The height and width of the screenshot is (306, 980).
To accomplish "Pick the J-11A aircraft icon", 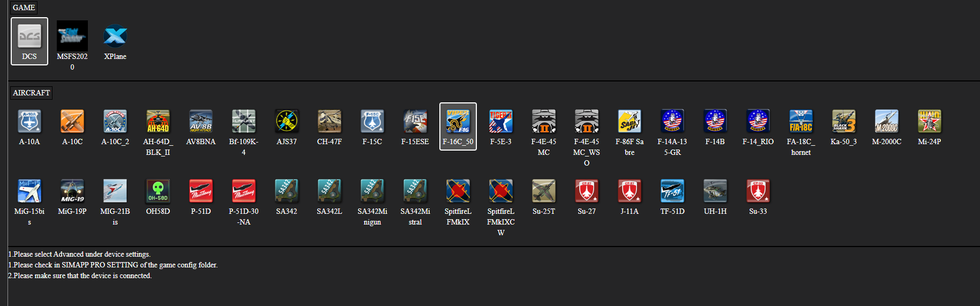I will coord(630,191).
